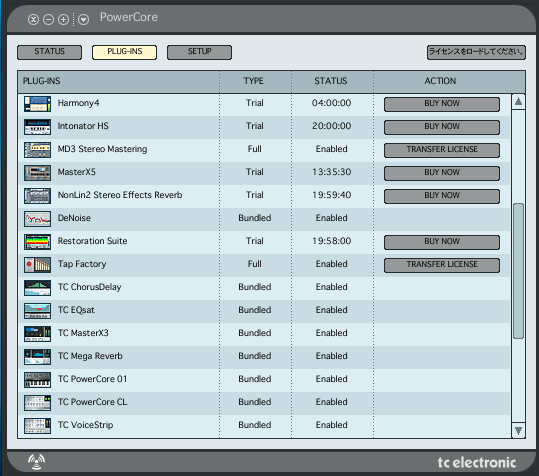
Task: Switch to the STATUS tab
Action: [50, 52]
